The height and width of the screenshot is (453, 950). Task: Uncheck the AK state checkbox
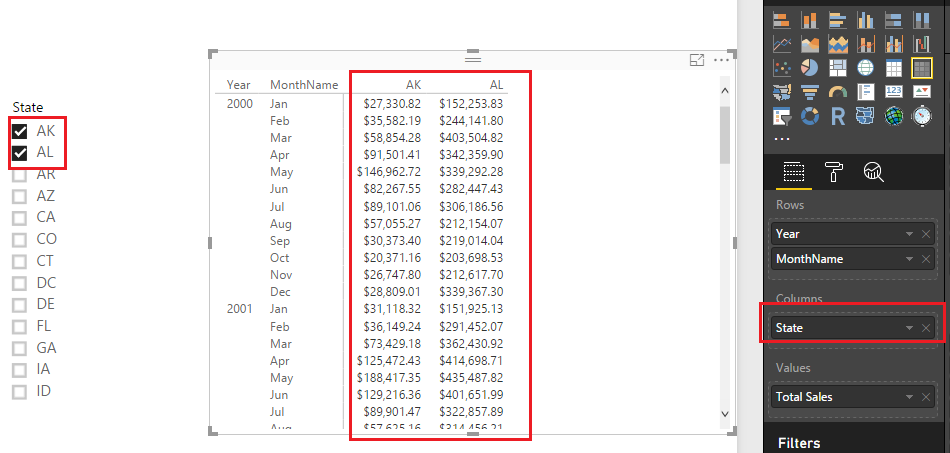[x=20, y=131]
